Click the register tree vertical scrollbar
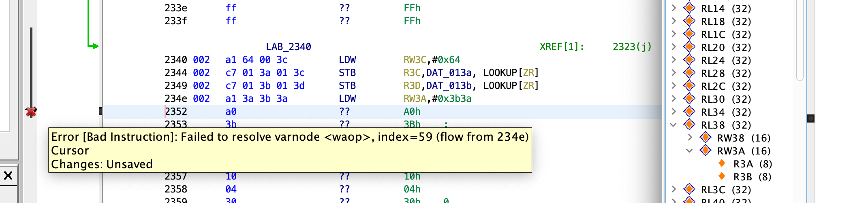This screenshot has width=868, height=203. coord(800,40)
